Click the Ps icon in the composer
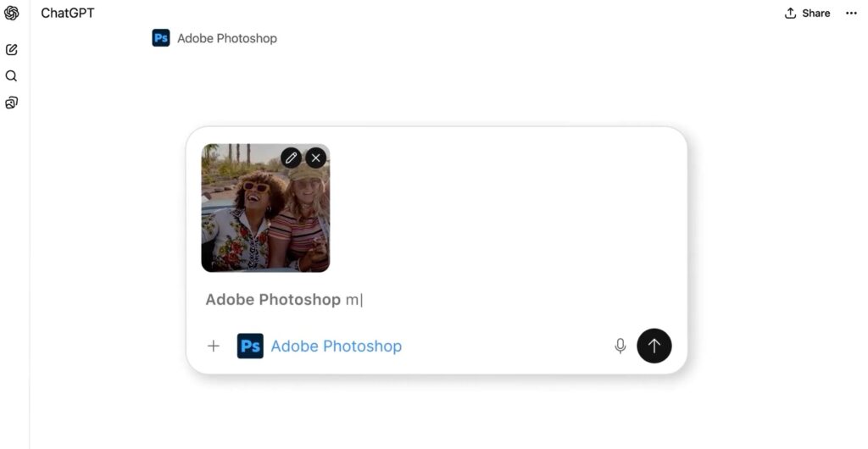The width and height of the screenshot is (868, 449). pos(250,346)
